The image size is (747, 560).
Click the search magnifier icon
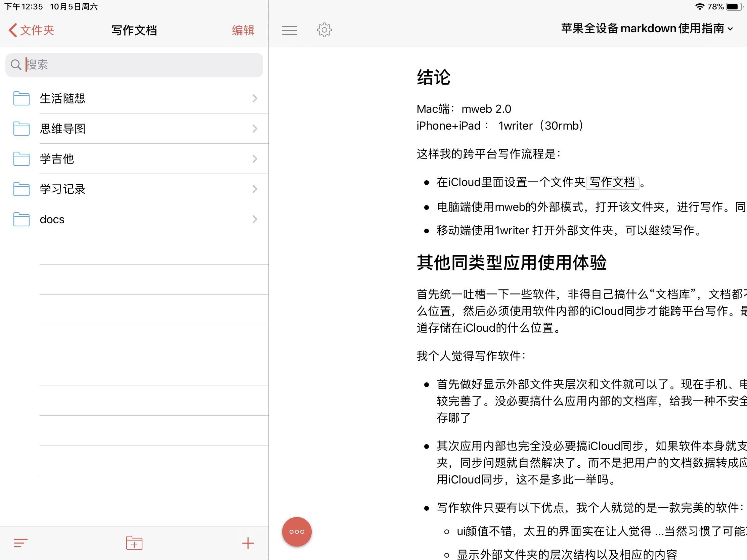[x=16, y=65]
